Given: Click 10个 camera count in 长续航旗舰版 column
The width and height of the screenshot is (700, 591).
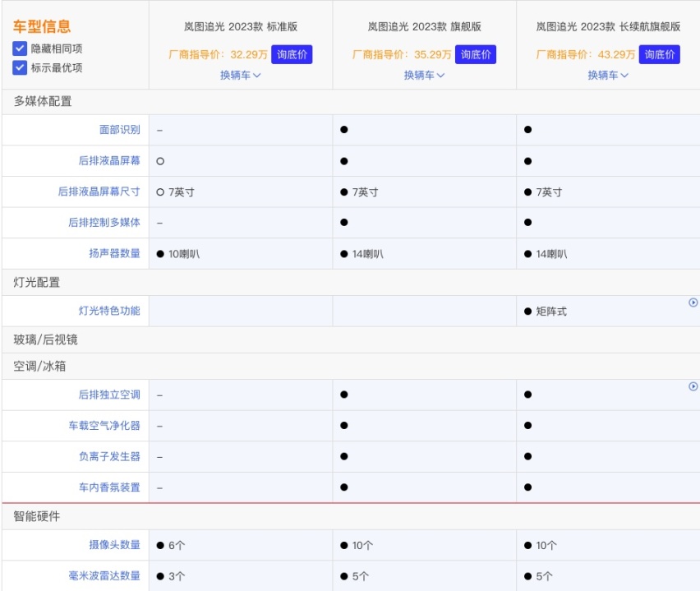Looking at the screenshot, I should click(x=546, y=546).
